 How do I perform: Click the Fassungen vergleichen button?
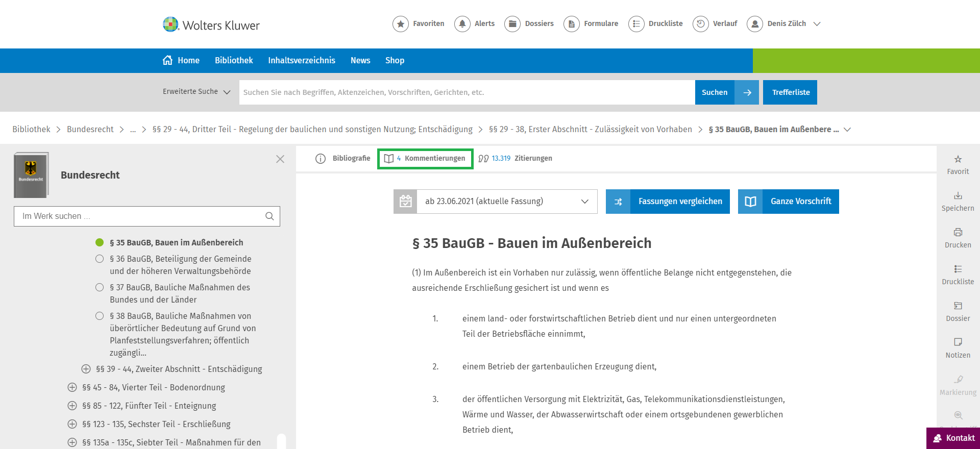click(x=668, y=202)
